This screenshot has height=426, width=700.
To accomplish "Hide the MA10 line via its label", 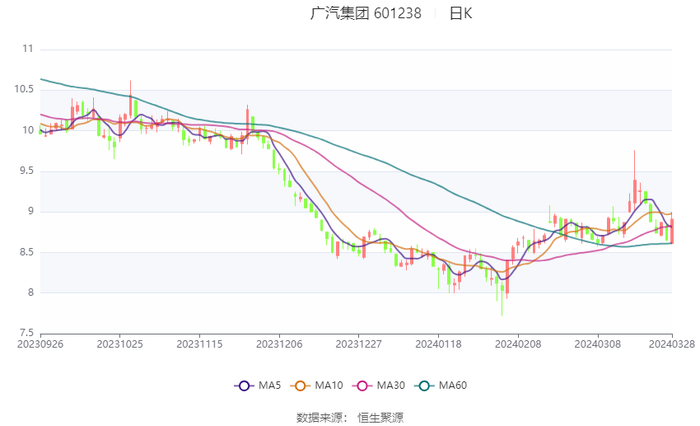I will point(329,386).
